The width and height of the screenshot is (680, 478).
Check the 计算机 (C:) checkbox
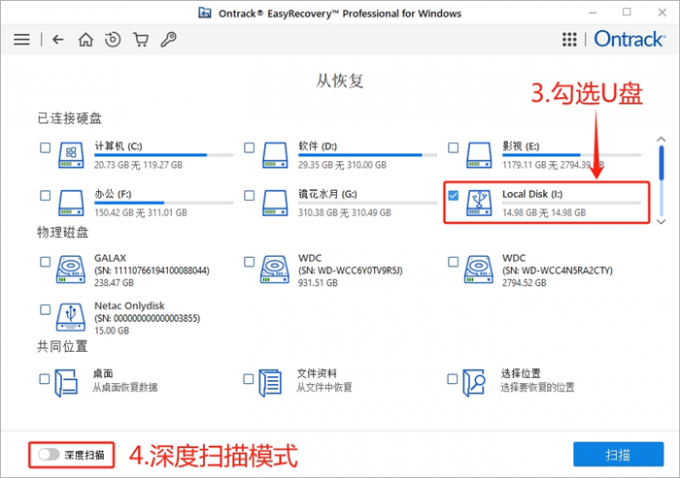(45, 147)
